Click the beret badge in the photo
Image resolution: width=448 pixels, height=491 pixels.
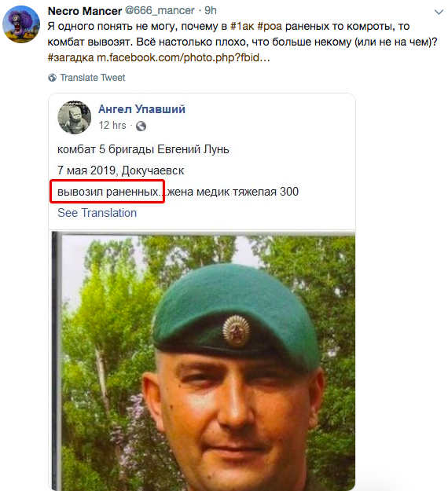point(237,332)
